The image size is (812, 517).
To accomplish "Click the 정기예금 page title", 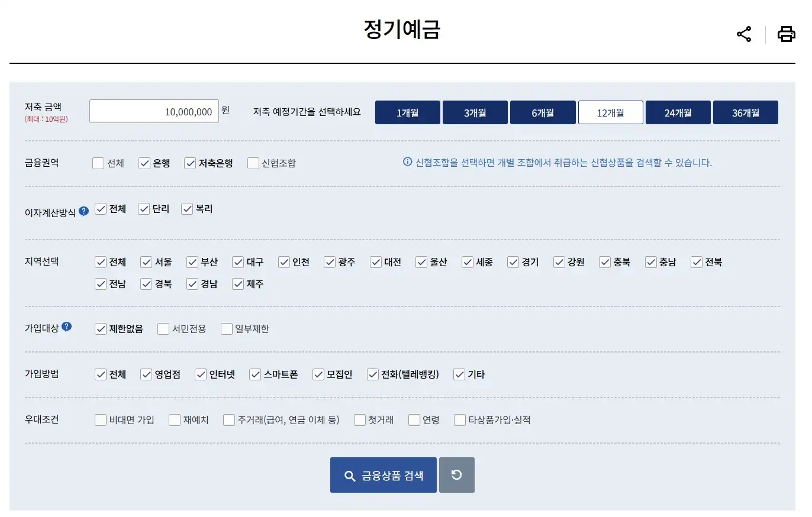I will 402,29.
